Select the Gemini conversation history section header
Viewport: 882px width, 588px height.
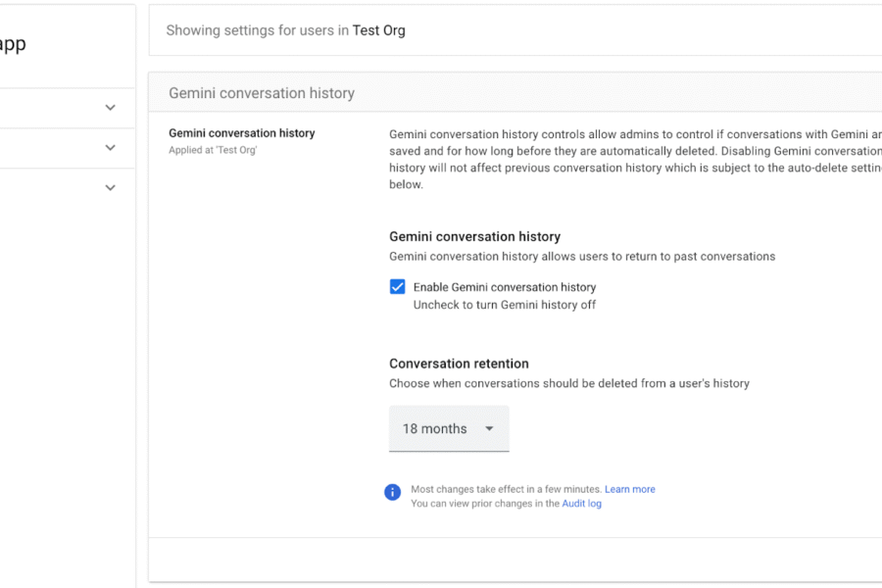(261, 92)
